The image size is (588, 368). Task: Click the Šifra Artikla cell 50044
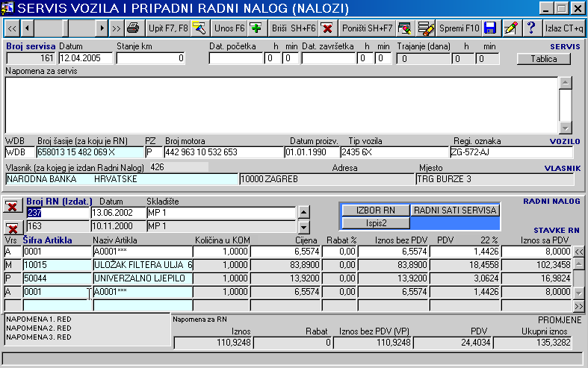(58, 278)
